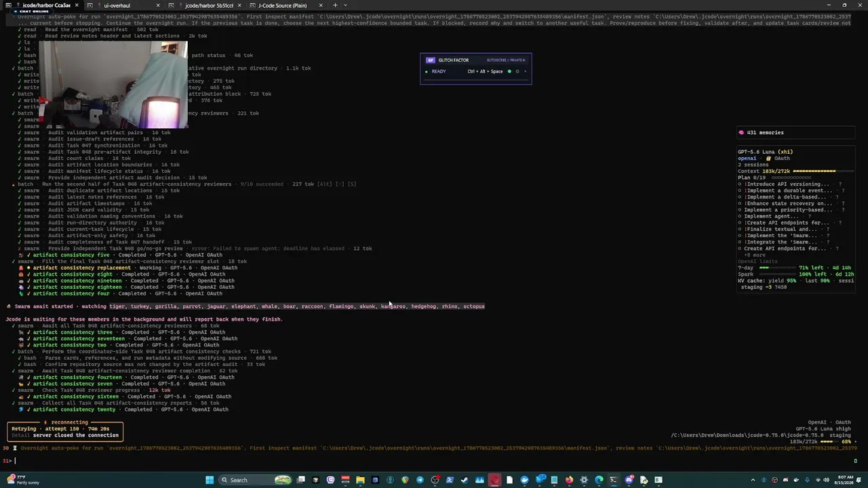Close the Glitch Factor overlay widget
The image size is (868, 488).
pyautogui.click(x=525, y=71)
